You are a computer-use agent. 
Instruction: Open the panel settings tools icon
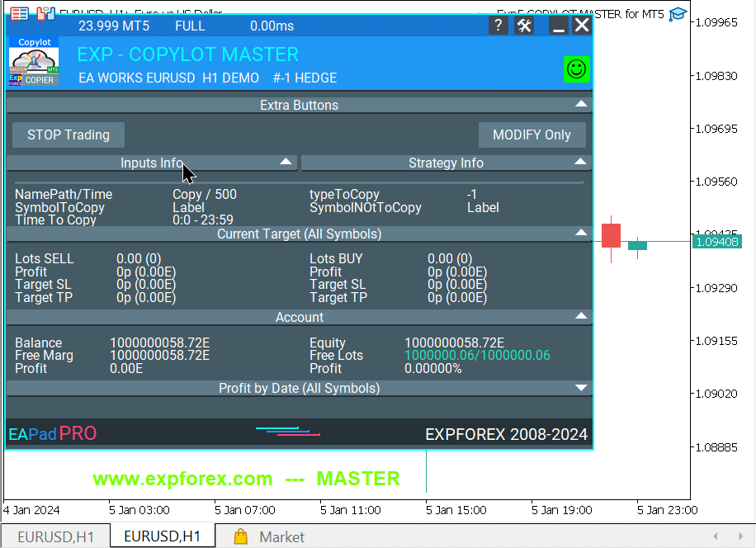tap(525, 26)
